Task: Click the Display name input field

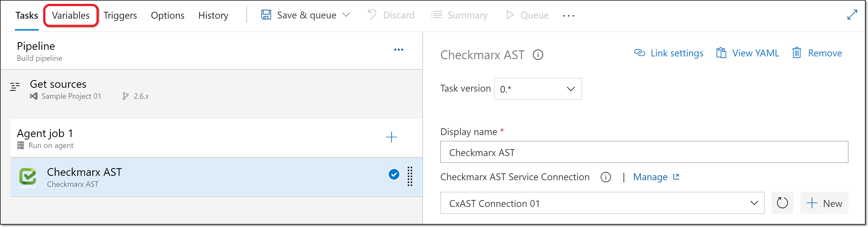Action: pos(644,152)
